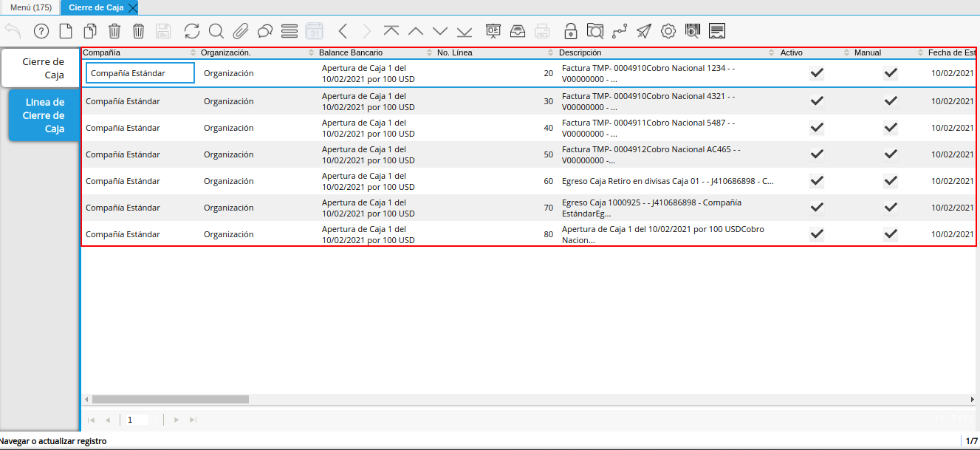
Task: Sort using Descripción column sort arrows
Action: click(772, 53)
